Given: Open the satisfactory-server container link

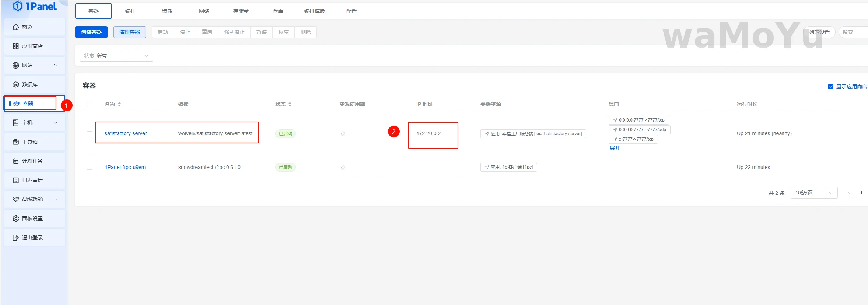Looking at the screenshot, I should (126, 133).
